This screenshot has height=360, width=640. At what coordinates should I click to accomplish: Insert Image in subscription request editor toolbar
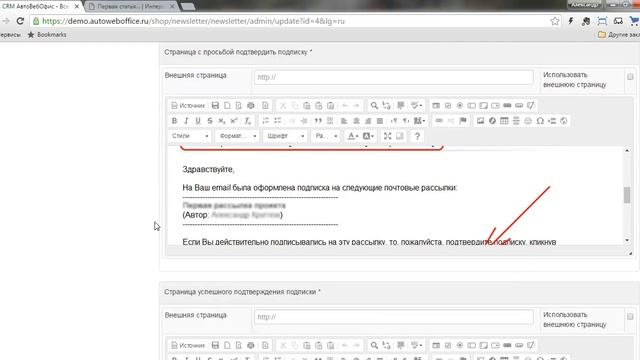[x=480, y=121]
